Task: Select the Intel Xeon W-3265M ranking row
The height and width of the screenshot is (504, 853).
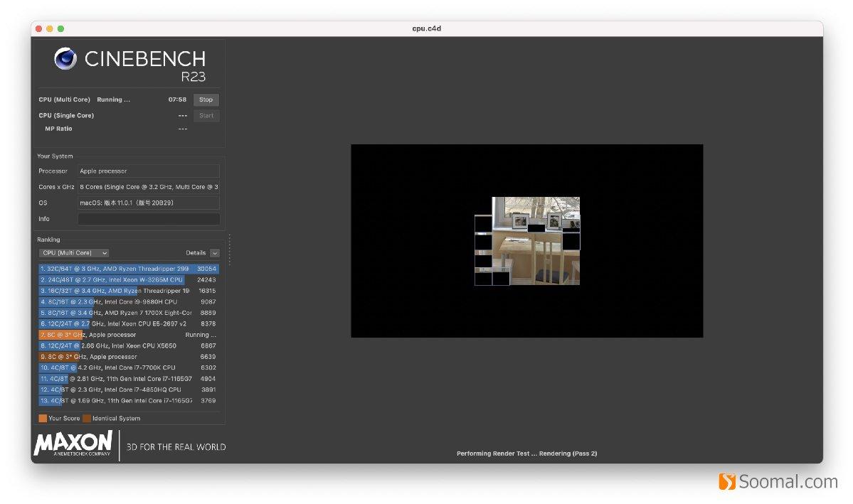Action: click(x=128, y=279)
